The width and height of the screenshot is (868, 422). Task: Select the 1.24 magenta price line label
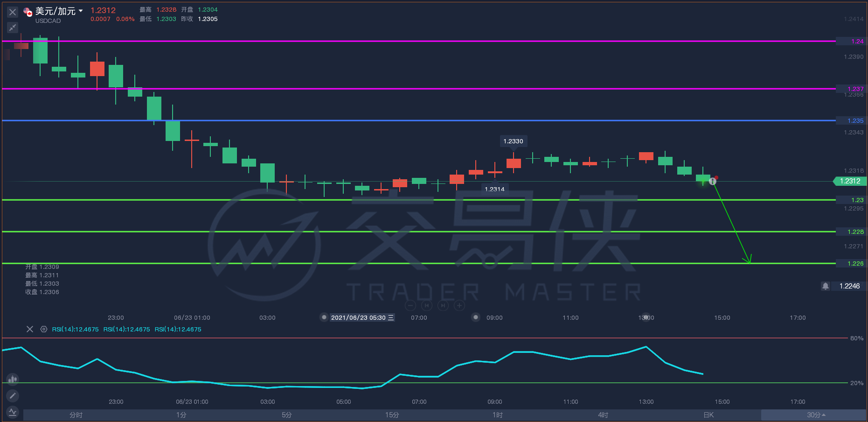(851, 41)
